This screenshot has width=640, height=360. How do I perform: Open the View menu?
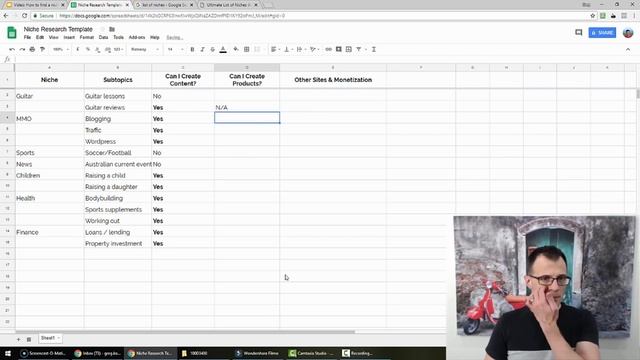[x=53, y=37]
